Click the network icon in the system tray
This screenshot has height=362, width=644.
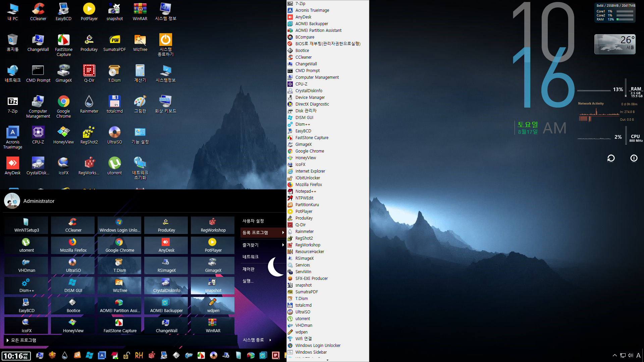click(623, 355)
